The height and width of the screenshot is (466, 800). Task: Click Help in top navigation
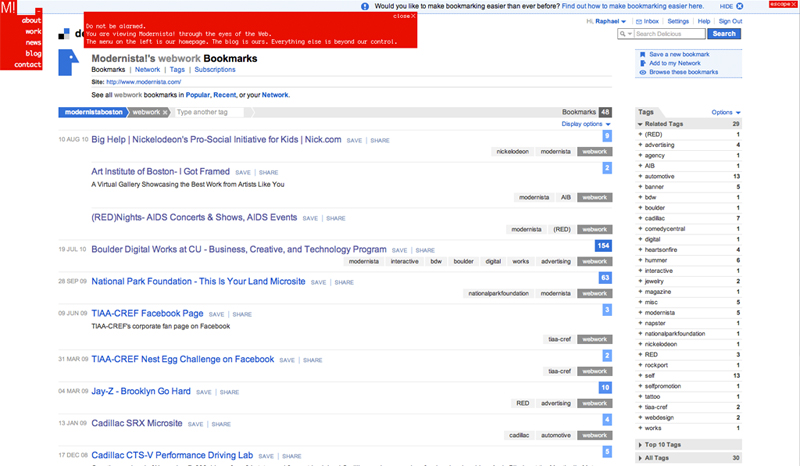[704, 21]
